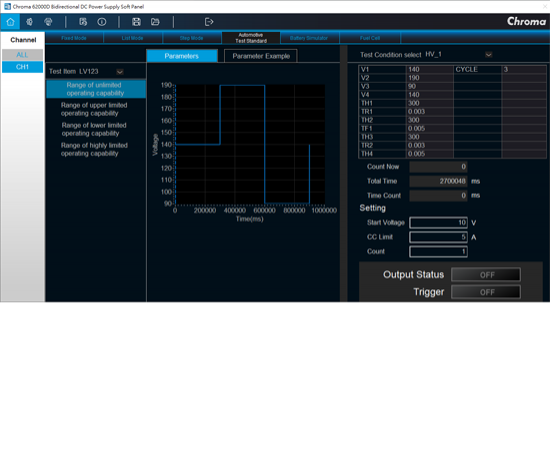
Task: Click the third toolbar icon beside the gear
Action: pyautogui.click(x=48, y=22)
